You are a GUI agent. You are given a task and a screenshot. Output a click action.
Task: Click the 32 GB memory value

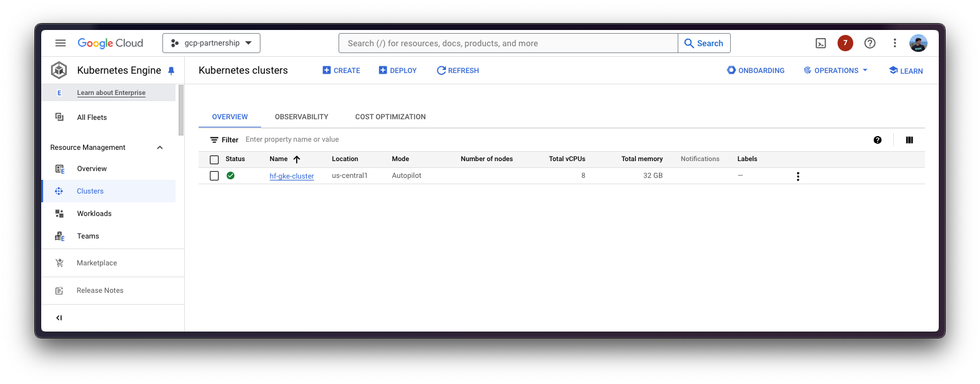pyautogui.click(x=653, y=175)
